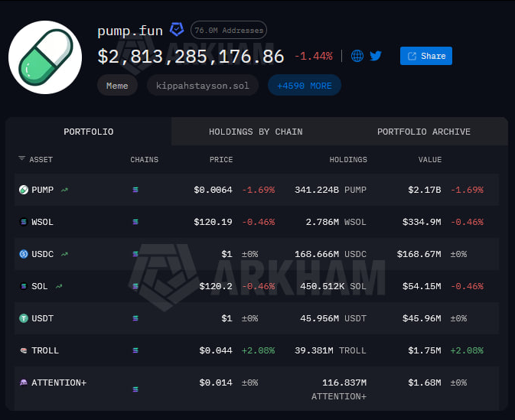Switch to Holdings By Chain tab
The image size is (515, 420).
(256, 132)
